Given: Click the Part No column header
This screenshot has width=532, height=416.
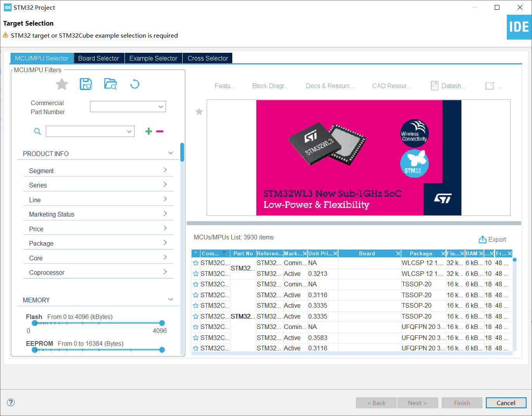Looking at the screenshot, I should 243,253.
